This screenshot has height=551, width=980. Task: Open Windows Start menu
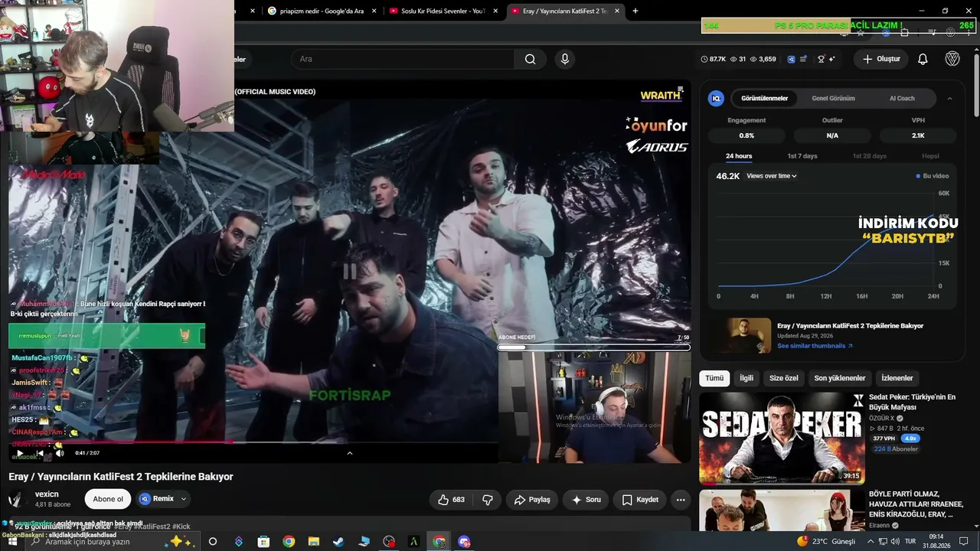(x=12, y=542)
